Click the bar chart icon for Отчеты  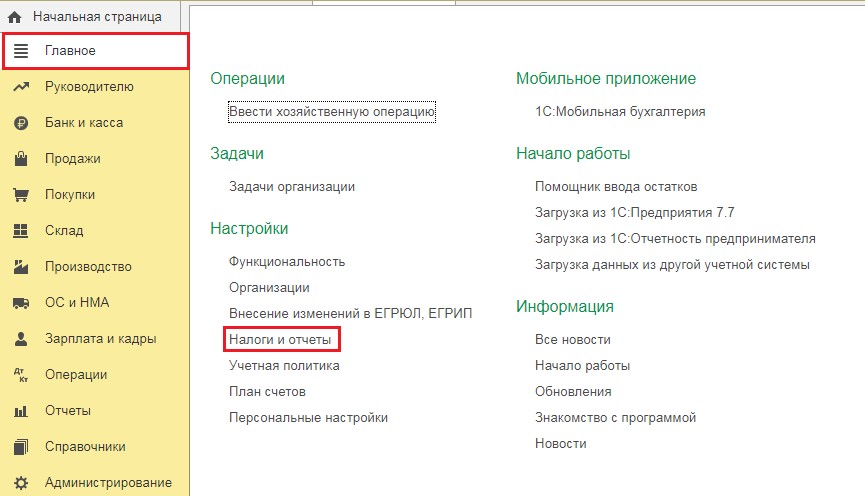[x=21, y=411]
